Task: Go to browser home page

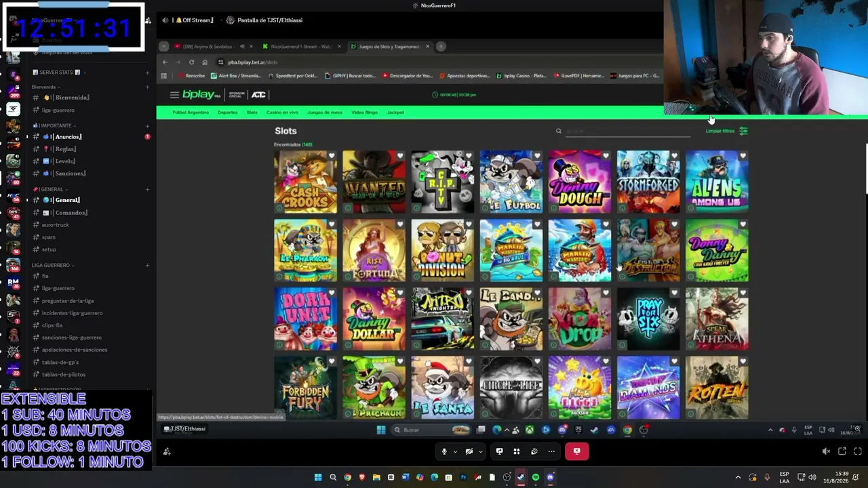Action: 205,62
